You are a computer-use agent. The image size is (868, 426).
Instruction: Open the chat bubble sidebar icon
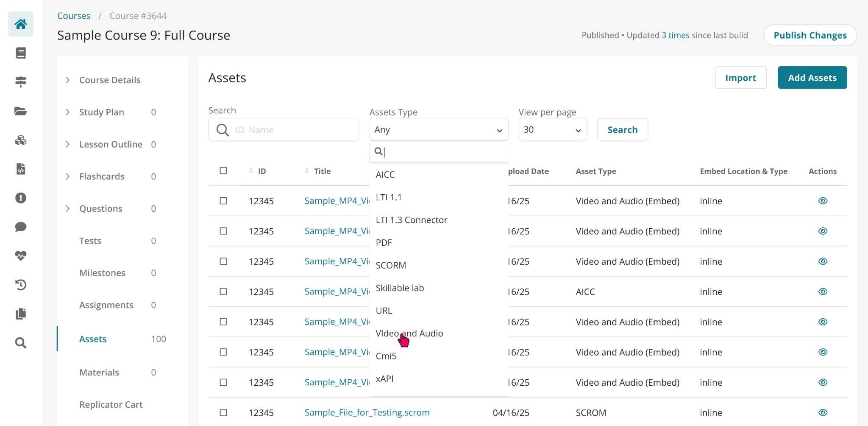(21, 227)
